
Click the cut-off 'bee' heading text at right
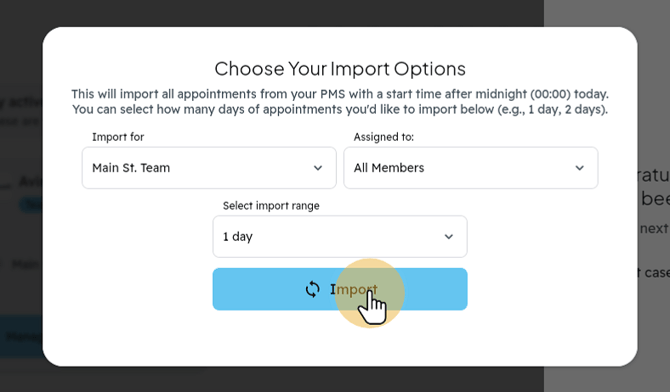click(655, 198)
